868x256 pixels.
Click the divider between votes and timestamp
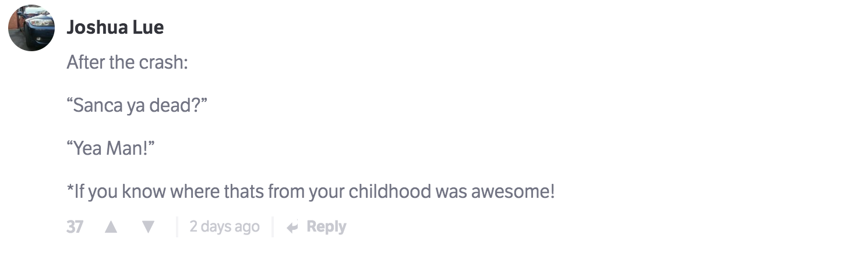click(177, 227)
